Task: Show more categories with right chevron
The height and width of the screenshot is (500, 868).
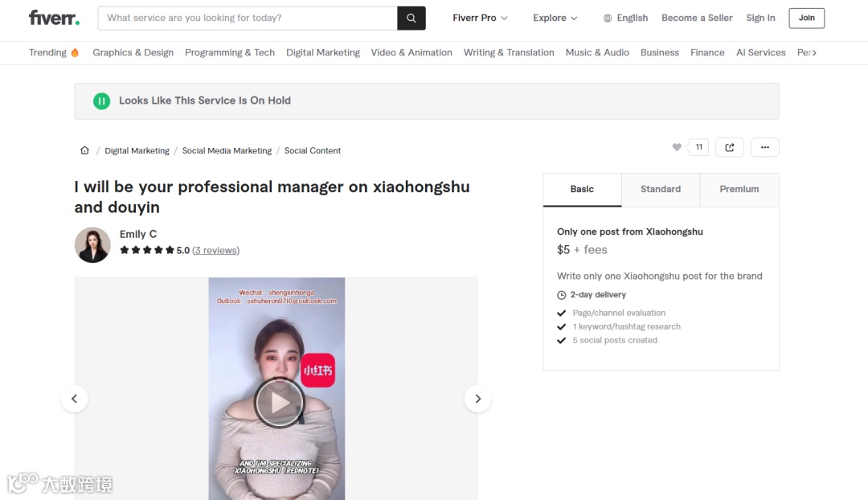Action: [813, 52]
